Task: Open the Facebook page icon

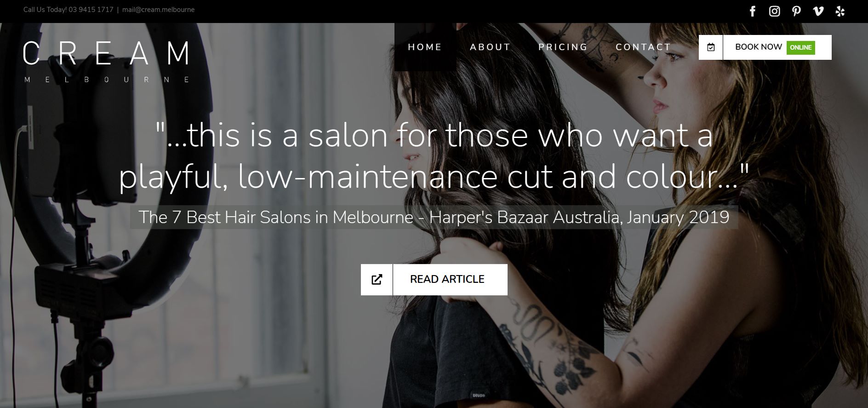Action: (753, 11)
